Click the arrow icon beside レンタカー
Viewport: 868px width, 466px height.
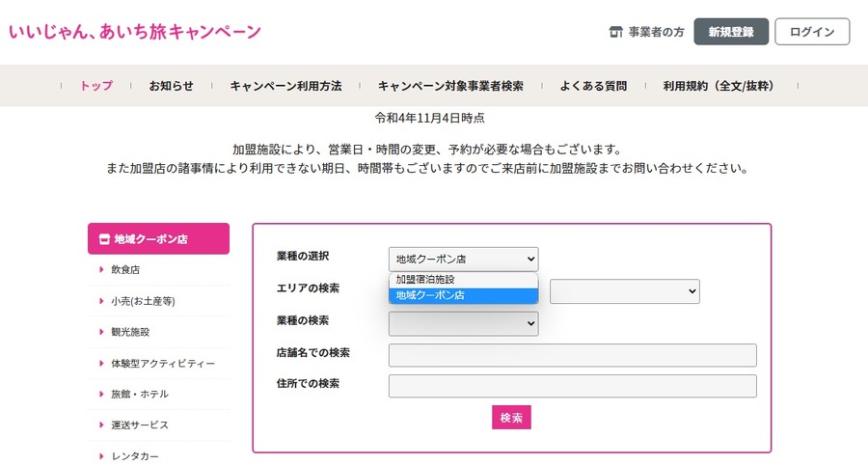coord(101,456)
